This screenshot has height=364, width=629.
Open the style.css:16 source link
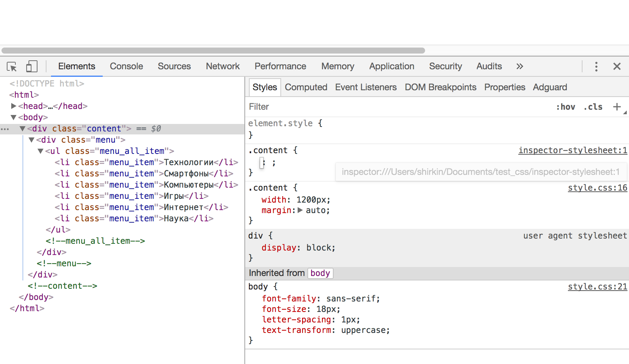(598, 188)
